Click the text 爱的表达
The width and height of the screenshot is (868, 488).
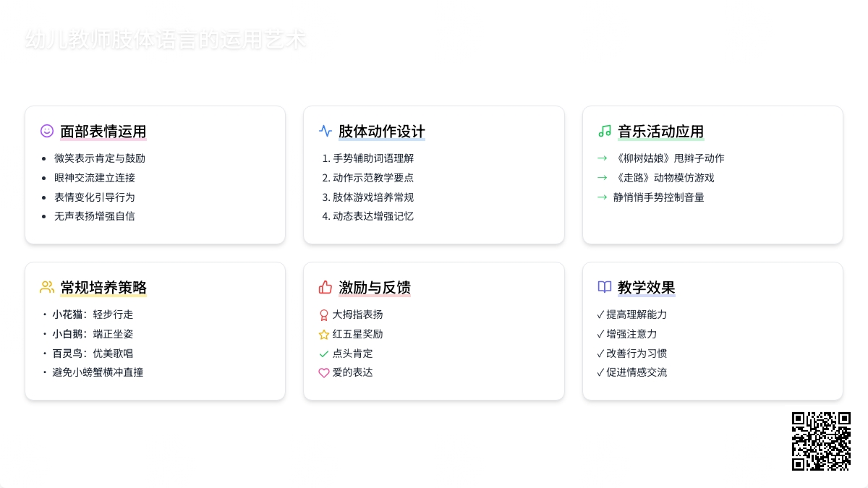pyautogui.click(x=352, y=372)
